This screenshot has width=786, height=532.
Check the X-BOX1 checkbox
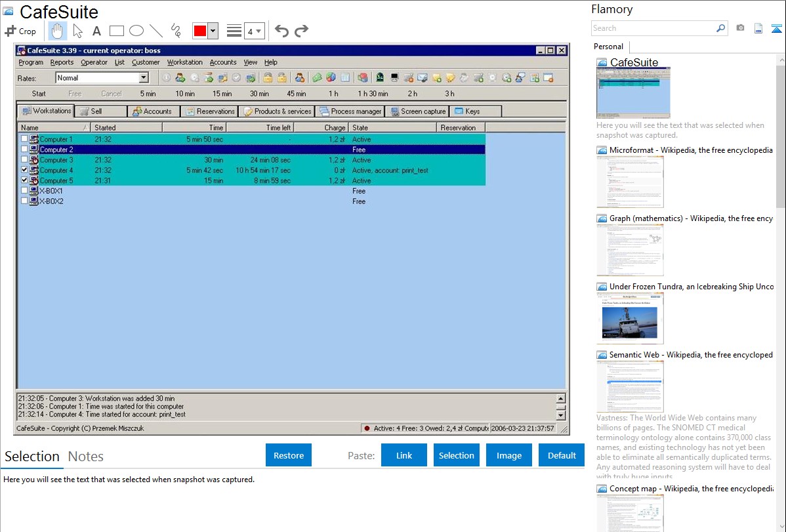pos(25,191)
